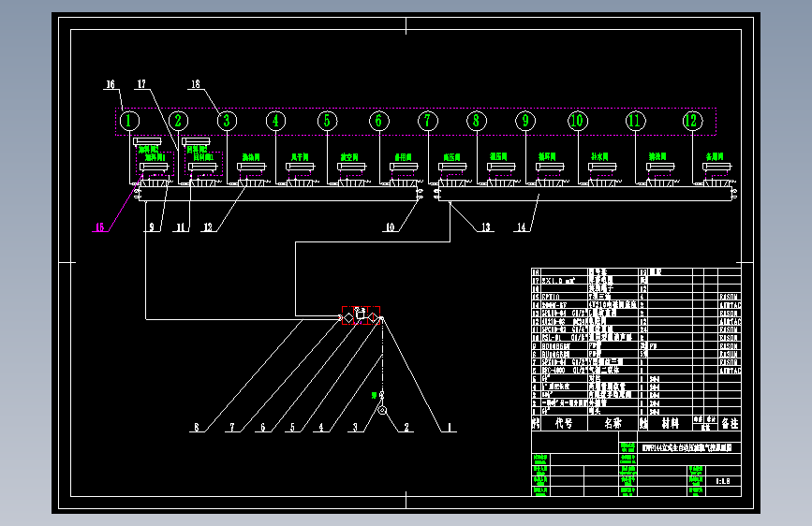
Task: Click the green circled number 4
Action: click(275, 121)
